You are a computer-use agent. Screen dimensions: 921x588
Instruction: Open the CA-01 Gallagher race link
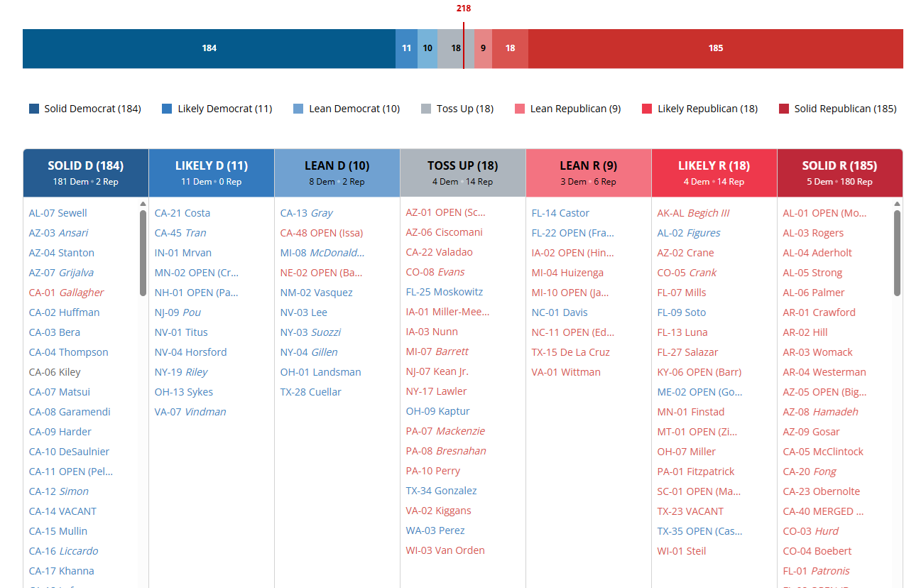[x=67, y=293]
